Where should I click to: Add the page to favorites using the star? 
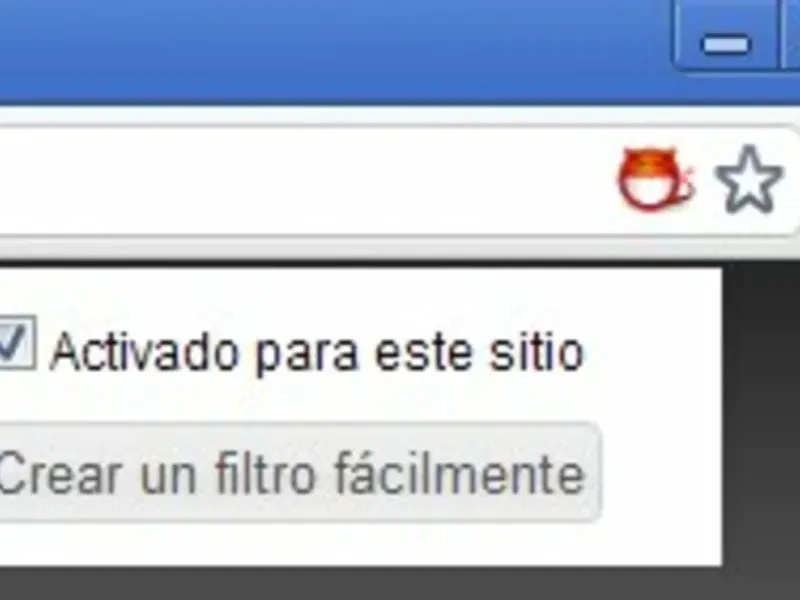click(749, 179)
